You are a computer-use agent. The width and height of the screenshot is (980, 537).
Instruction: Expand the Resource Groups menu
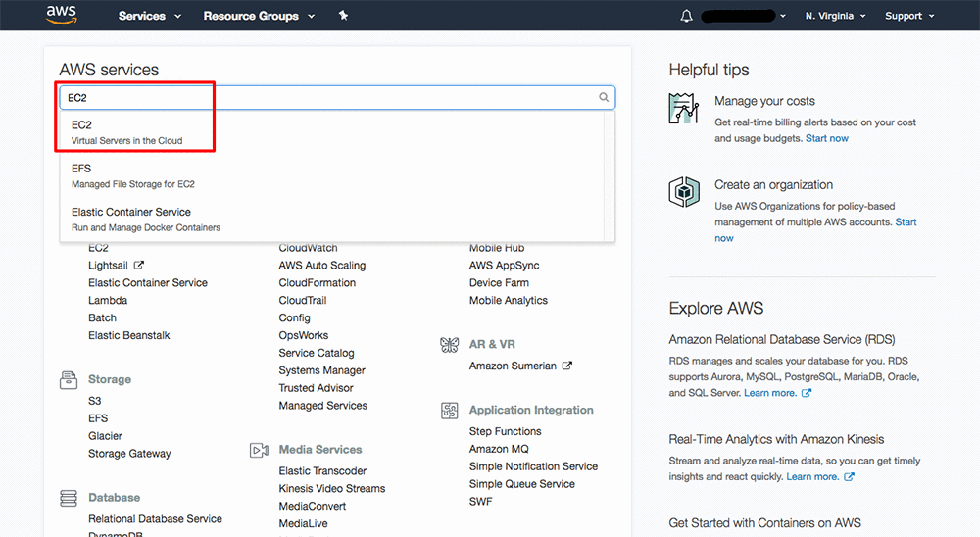(259, 16)
